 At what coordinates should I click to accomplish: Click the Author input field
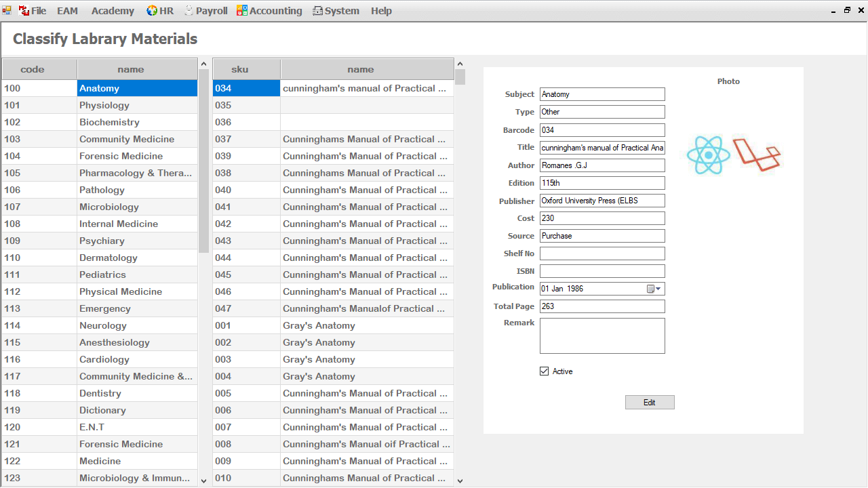click(x=602, y=165)
